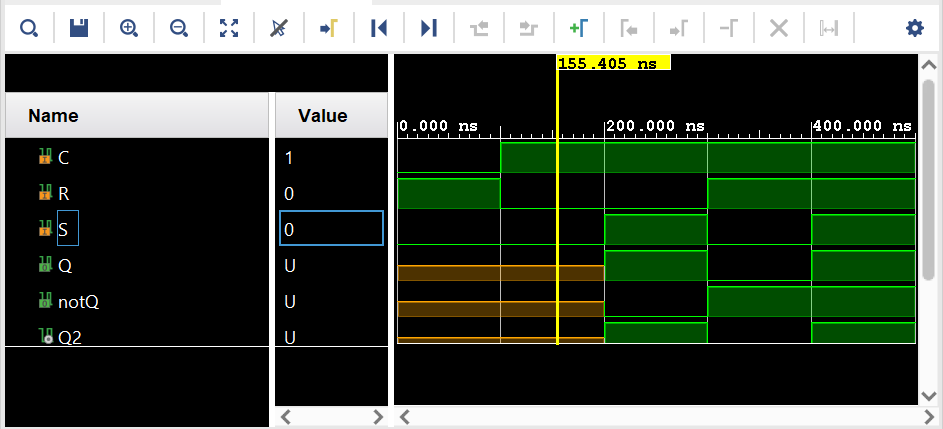Click the R signal input icon

coord(45,193)
